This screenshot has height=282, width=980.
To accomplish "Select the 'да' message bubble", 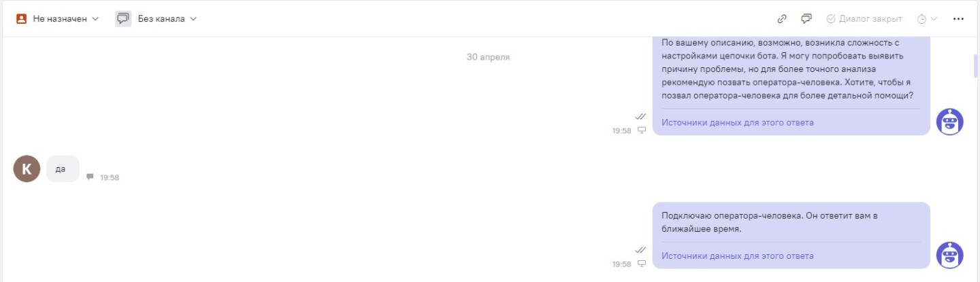I will [63, 169].
